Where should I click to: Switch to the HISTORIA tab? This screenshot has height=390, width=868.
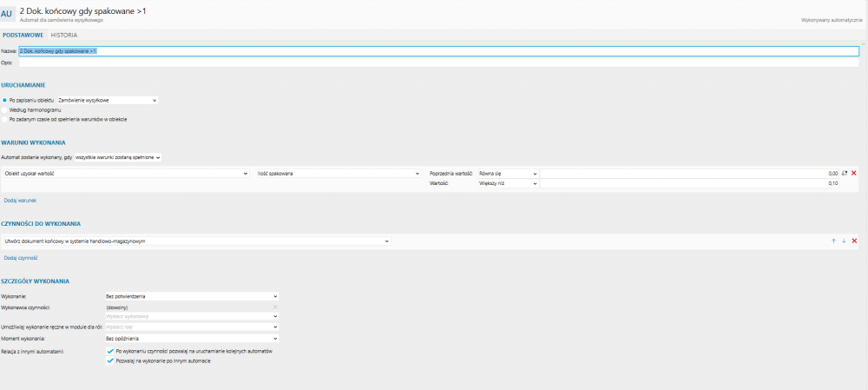click(x=64, y=36)
